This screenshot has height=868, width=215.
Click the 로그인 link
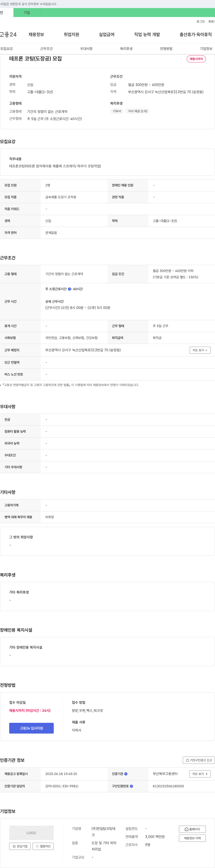coord(200,22)
